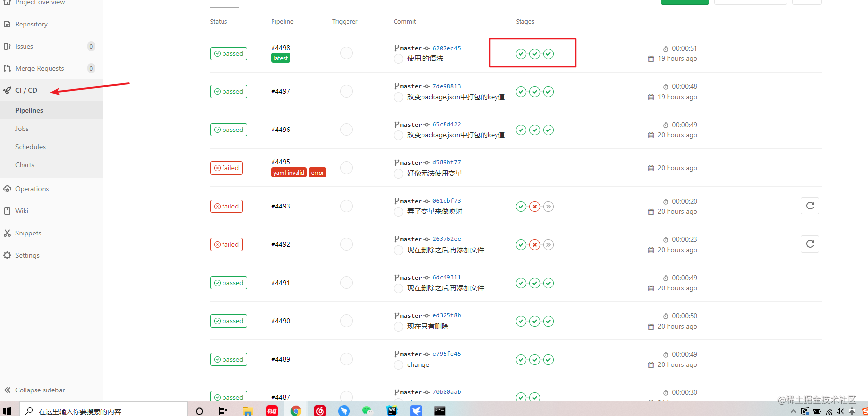Viewport: 868px width, 416px height.
Task: Click the Windows Start button
Action: coord(7,411)
